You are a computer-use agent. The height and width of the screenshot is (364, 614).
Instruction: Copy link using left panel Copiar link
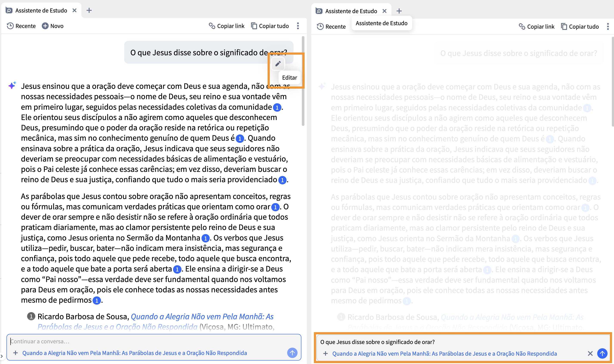(227, 26)
